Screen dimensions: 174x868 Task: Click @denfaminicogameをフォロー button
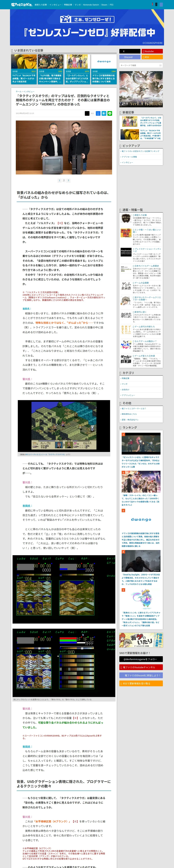click(x=141, y=659)
